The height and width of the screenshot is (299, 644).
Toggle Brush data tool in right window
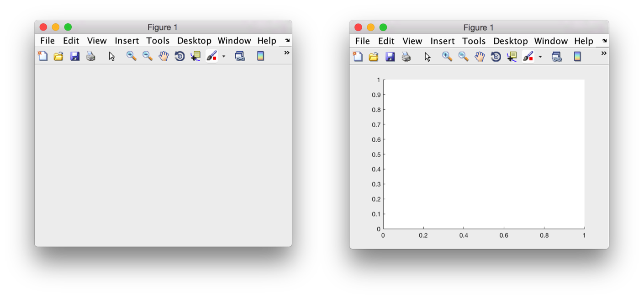(x=528, y=57)
